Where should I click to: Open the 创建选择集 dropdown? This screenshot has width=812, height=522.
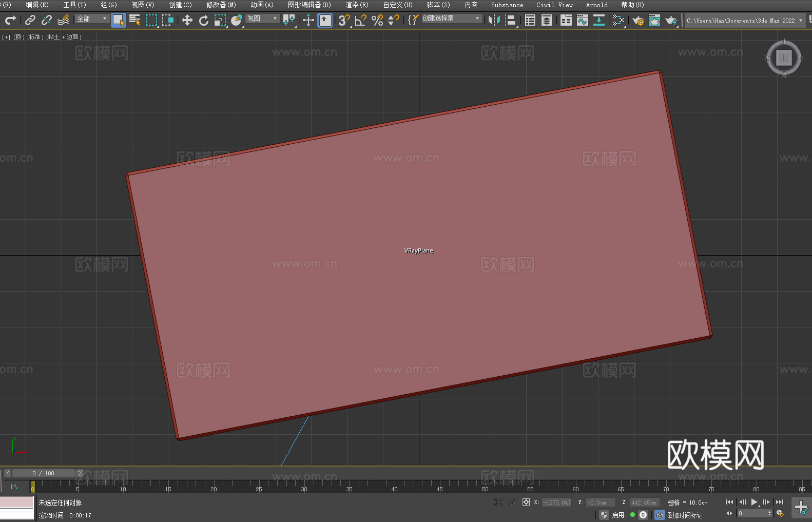(452, 18)
